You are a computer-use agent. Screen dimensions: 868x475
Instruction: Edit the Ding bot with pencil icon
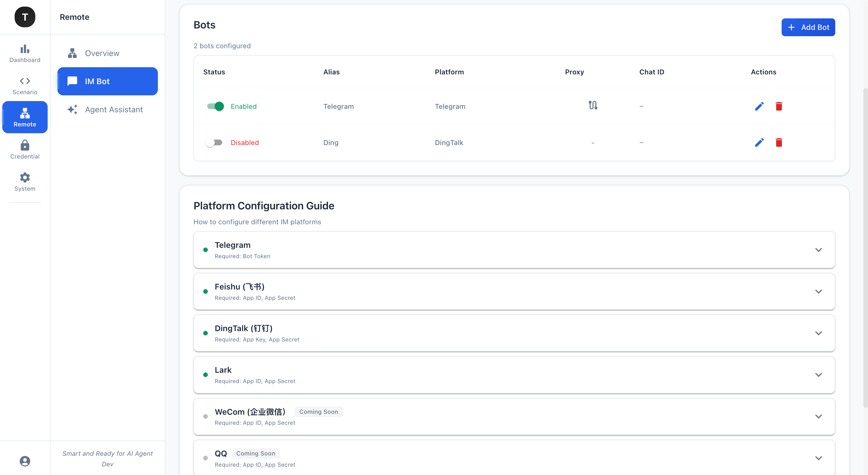point(759,143)
